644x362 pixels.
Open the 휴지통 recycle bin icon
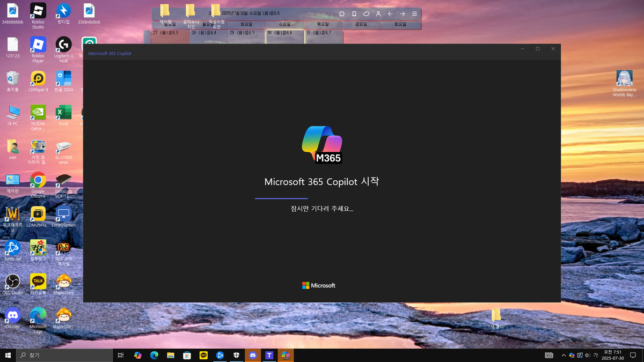tap(12, 82)
